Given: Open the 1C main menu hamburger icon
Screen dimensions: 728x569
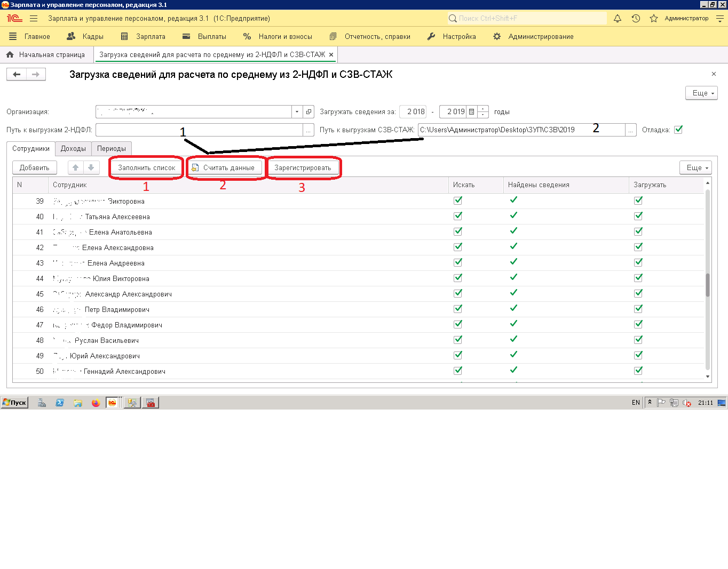Looking at the screenshot, I should tap(34, 18).
